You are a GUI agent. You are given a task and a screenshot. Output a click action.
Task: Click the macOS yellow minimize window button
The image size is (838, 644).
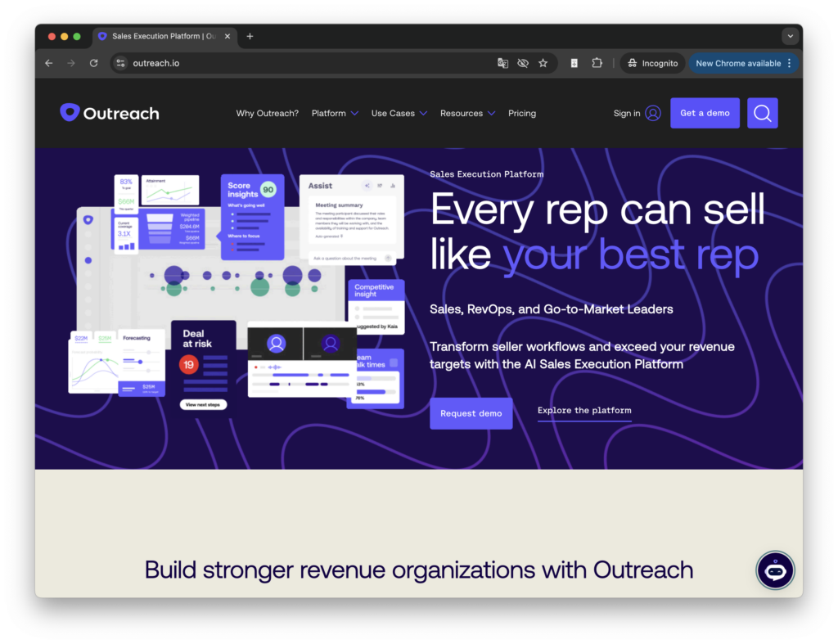pos(64,36)
